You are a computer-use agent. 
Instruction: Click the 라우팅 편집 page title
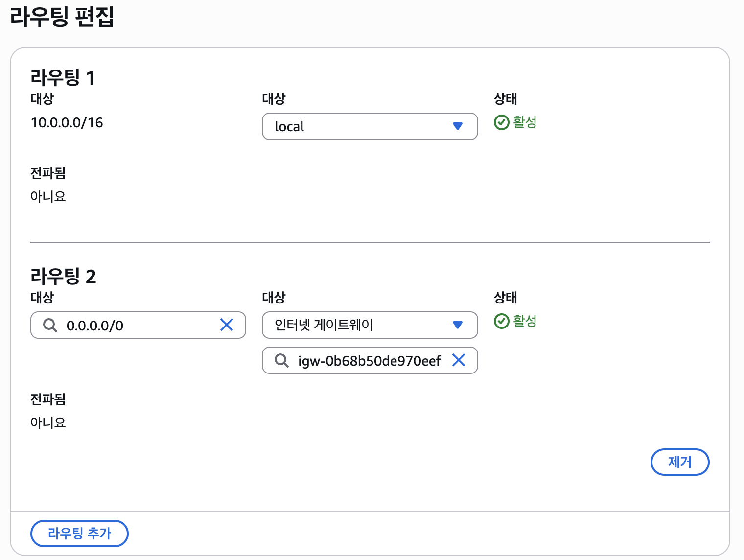[x=62, y=17]
